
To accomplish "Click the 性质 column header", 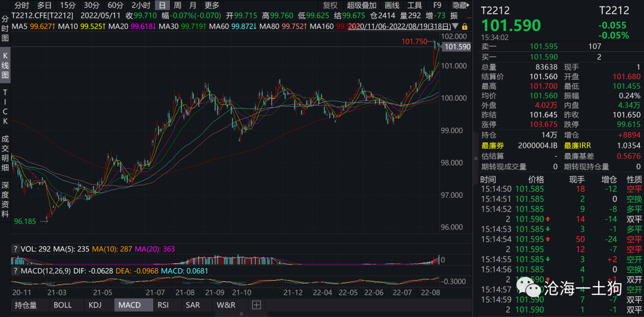I will coord(634,179).
